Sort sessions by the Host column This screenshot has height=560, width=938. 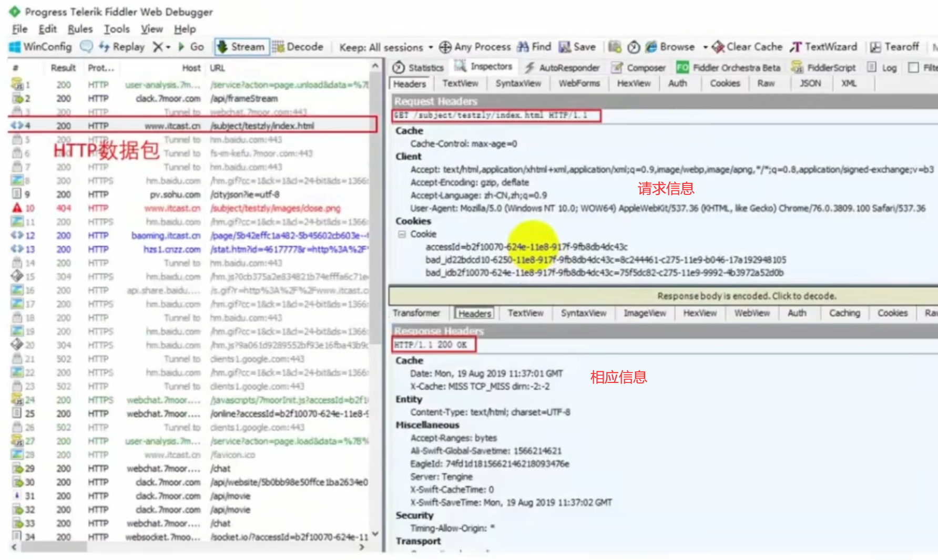191,68
